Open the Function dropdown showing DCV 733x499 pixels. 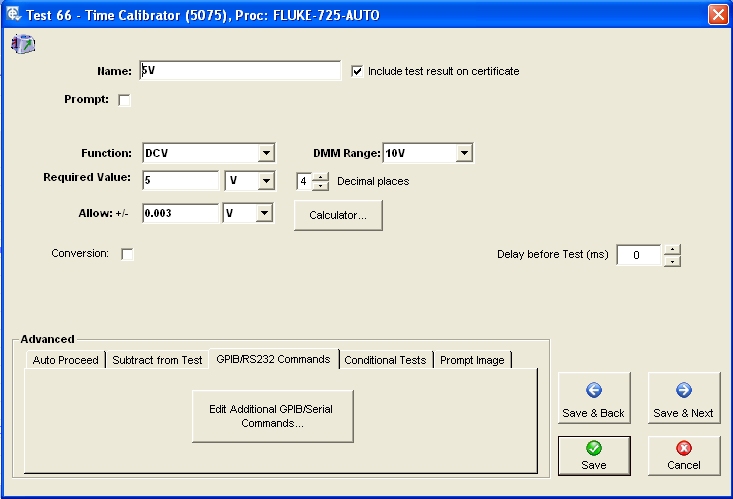[266, 153]
